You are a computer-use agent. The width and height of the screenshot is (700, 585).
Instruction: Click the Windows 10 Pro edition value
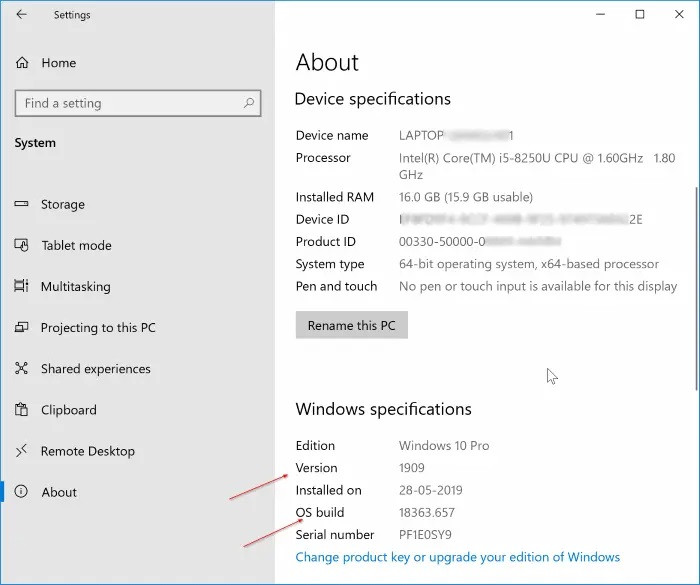point(444,446)
